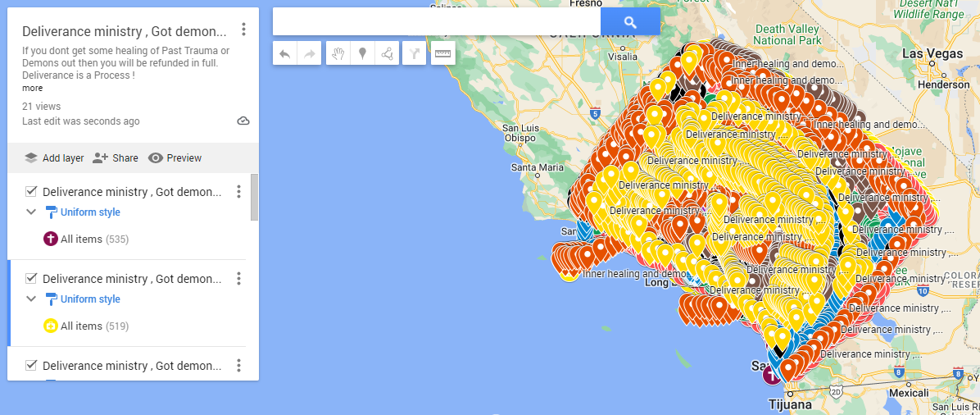This screenshot has height=415, width=980.
Task: Click the '21 views' text
Action: pos(41,107)
